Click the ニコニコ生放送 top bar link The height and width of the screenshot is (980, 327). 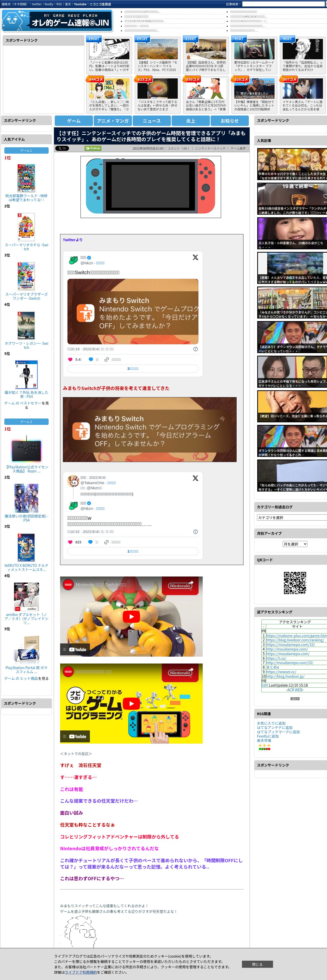[100, 4]
